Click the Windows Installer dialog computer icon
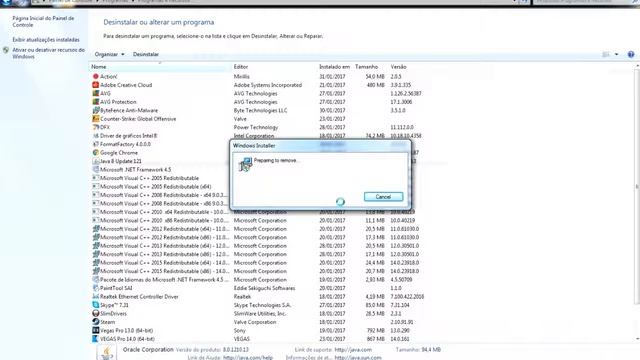 tap(245, 164)
